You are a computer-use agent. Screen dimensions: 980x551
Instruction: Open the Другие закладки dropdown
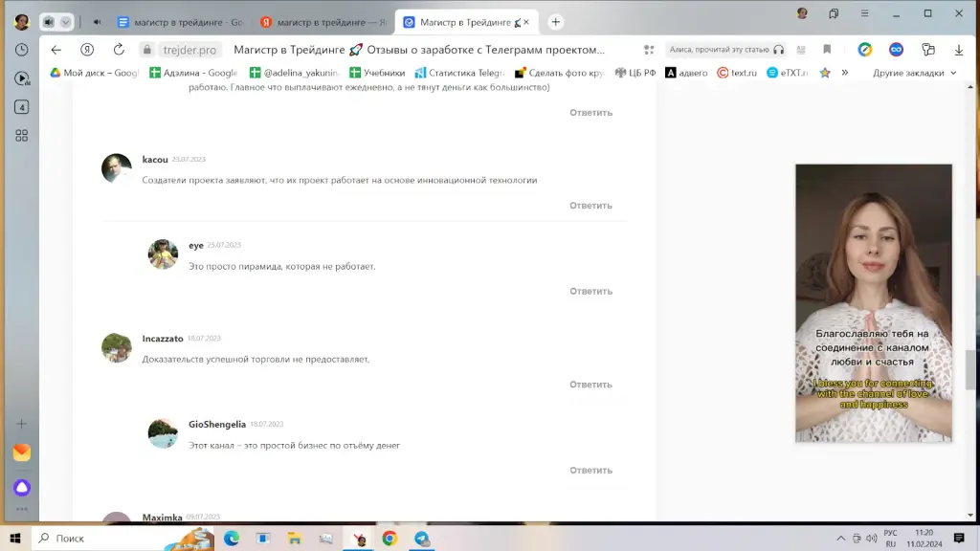[914, 73]
